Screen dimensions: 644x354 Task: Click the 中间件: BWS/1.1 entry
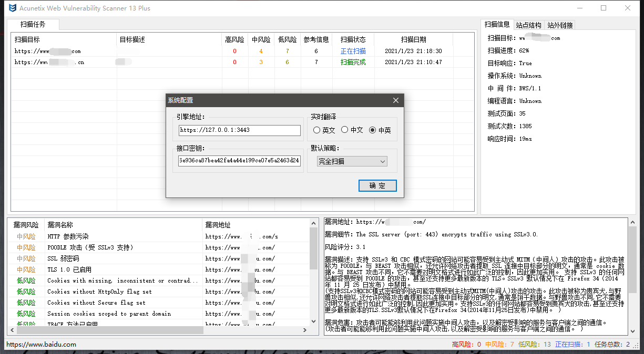pyautogui.click(x=514, y=88)
